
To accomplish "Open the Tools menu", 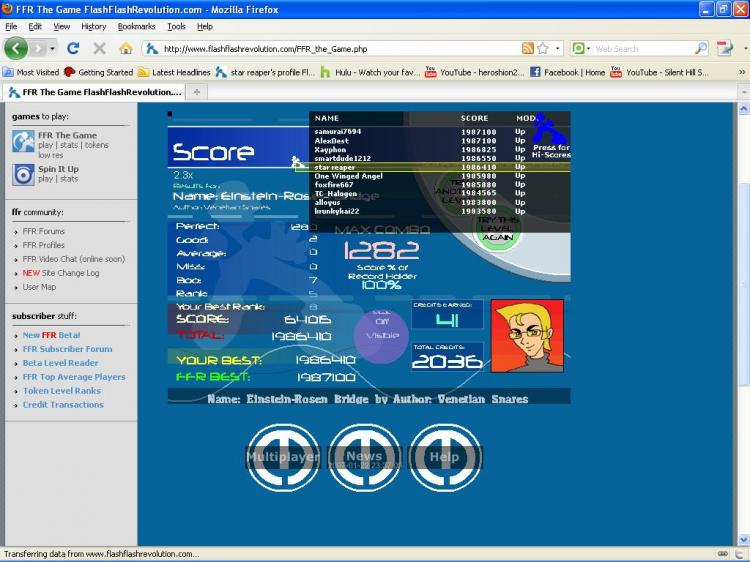I will pos(176,27).
